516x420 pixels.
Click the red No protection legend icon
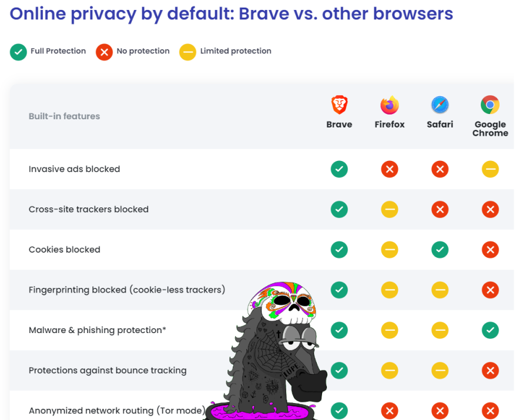pyautogui.click(x=105, y=52)
